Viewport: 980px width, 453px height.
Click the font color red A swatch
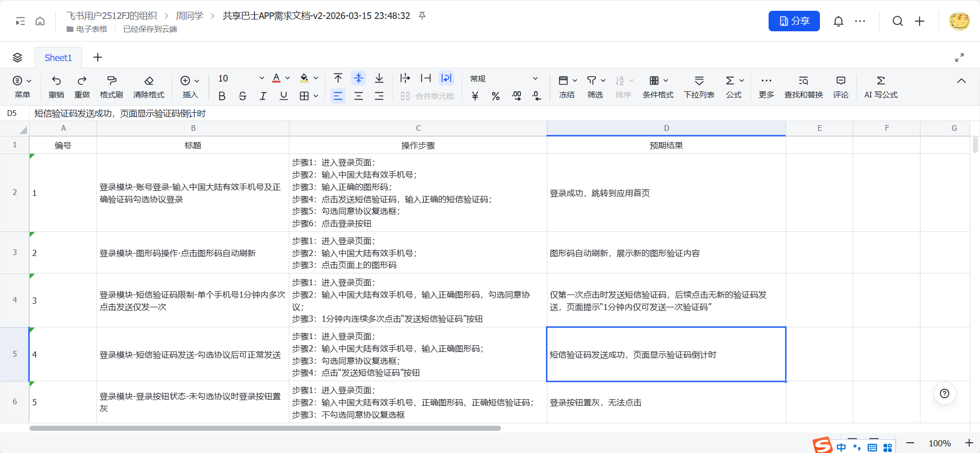276,78
